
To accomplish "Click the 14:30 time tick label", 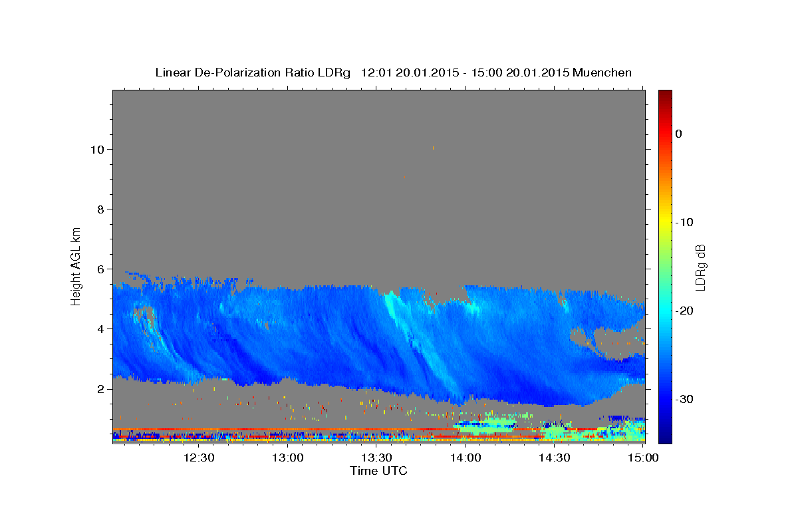I will tap(555, 458).
